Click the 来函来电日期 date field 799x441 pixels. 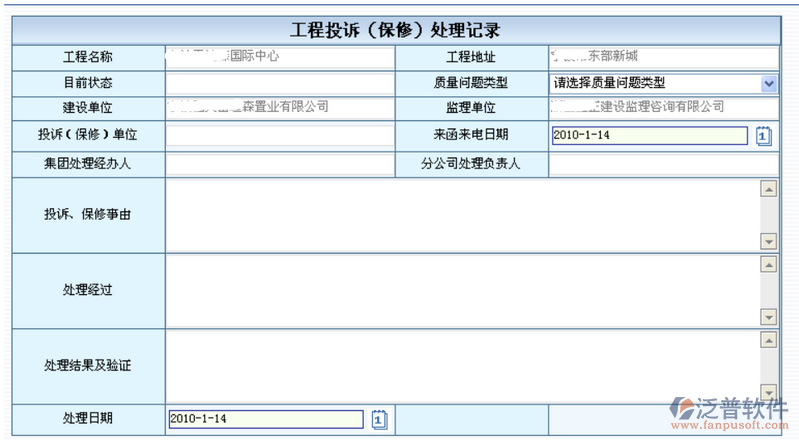pos(648,136)
